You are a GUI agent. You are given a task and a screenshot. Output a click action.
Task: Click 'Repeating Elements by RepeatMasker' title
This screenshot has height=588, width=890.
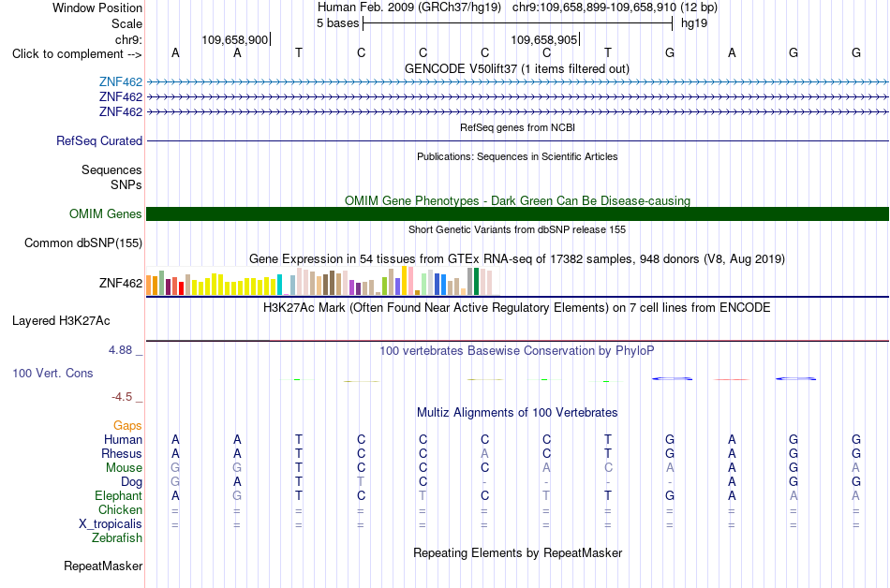point(517,552)
